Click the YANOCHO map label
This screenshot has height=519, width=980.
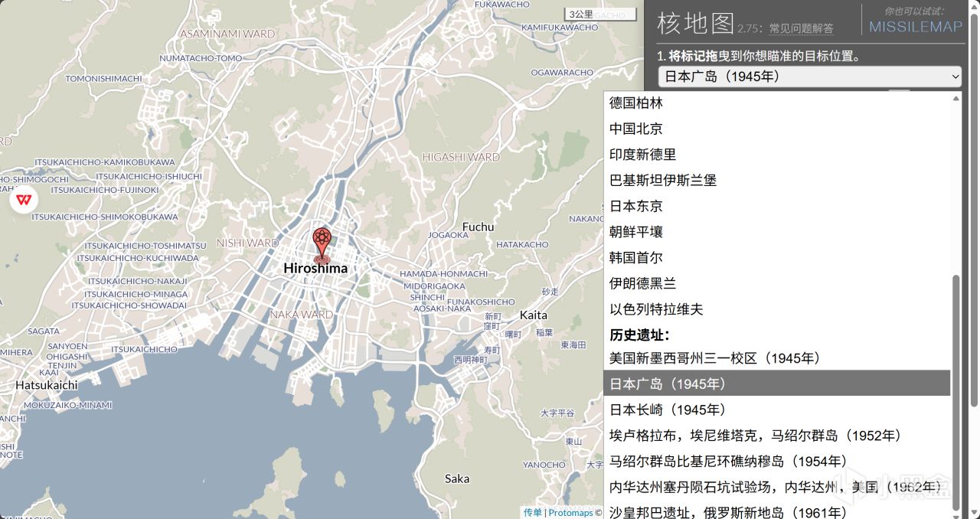click(544, 465)
